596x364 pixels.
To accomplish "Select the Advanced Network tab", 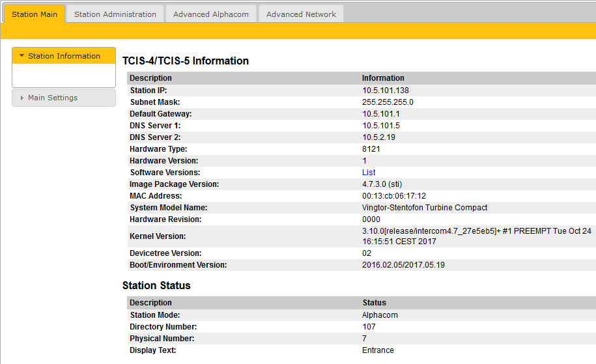I will coord(301,14).
